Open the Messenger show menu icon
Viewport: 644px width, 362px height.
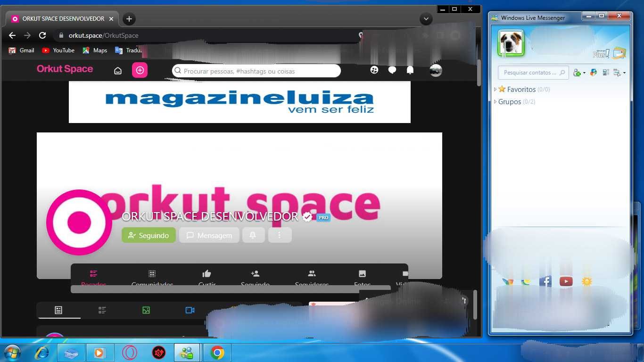tap(617, 73)
